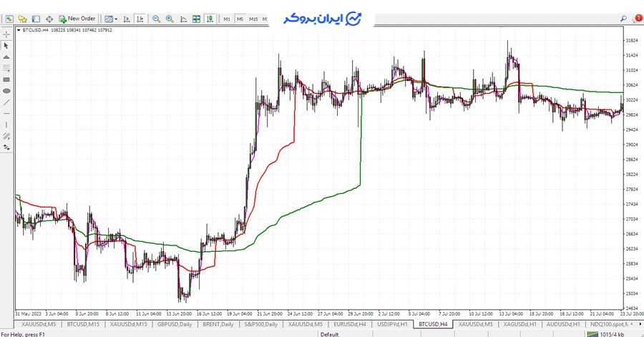Viewport: 644px width, 337px height.
Task: Select the crosshair tool in left toolbar
Action: pyautogui.click(x=6, y=33)
